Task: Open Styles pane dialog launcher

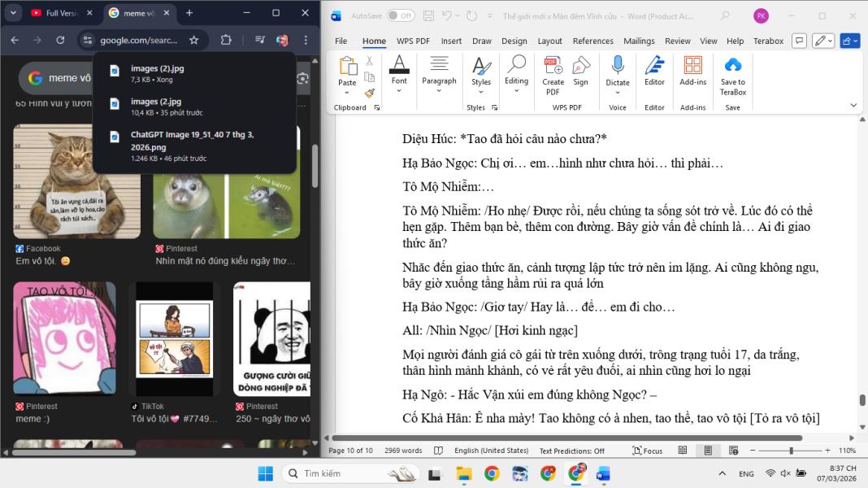Action: point(494,107)
